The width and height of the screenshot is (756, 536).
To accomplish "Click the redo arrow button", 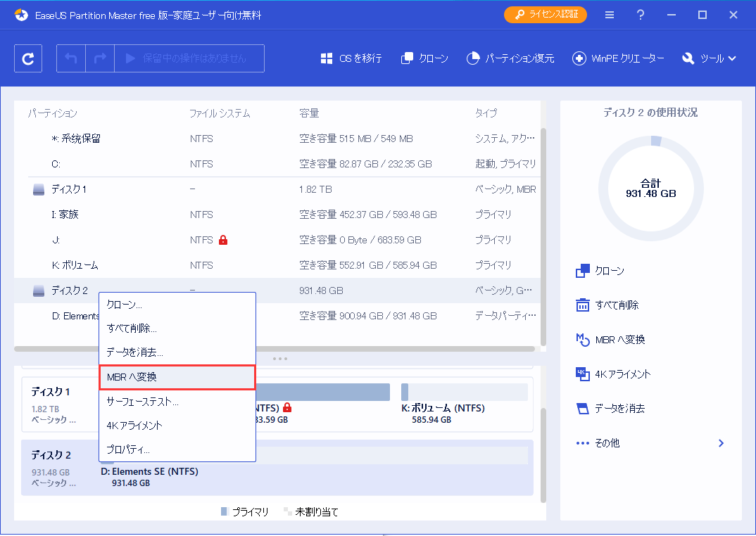I will pyautogui.click(x=100, y=58).
